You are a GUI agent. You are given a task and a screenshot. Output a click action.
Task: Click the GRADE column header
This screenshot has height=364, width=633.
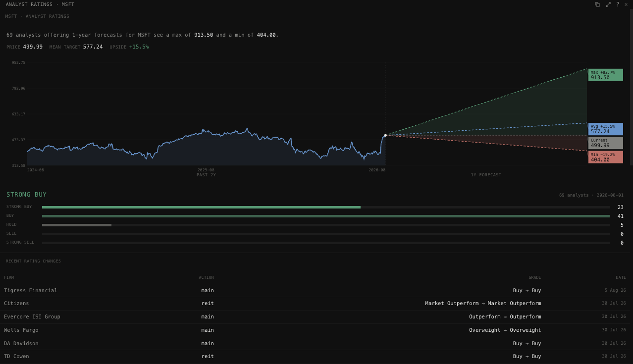[534, 277]
